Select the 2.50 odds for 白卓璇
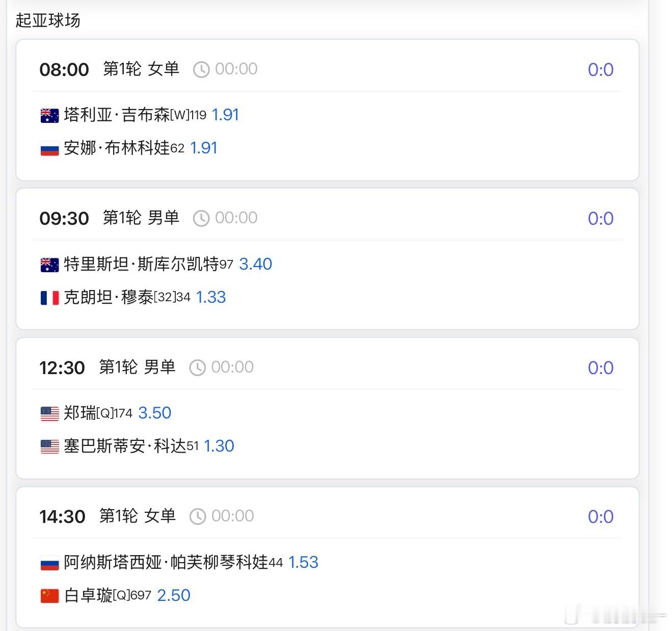The height and width of the screenshot is (631, 672). [x=174, y=595]
